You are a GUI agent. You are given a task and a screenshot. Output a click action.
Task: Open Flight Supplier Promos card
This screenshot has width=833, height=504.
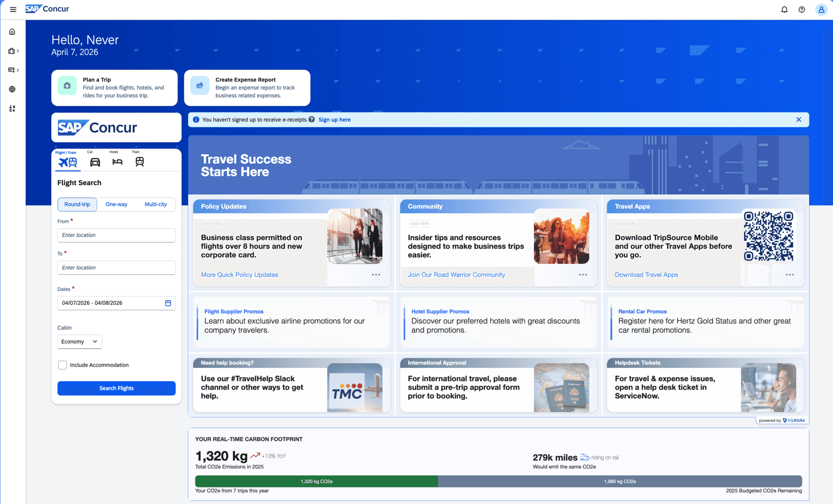(292, 322)
